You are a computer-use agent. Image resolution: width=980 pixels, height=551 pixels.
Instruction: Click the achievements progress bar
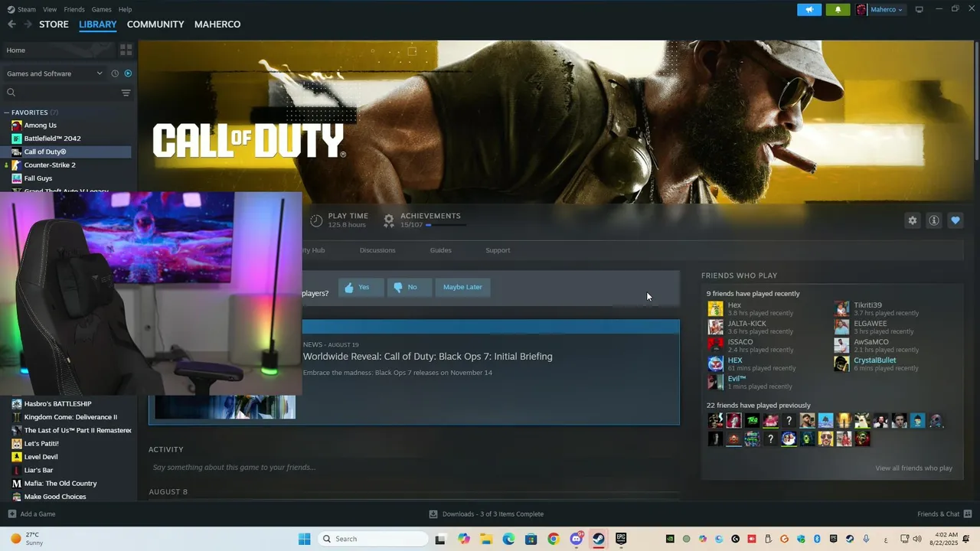[446, 225]
